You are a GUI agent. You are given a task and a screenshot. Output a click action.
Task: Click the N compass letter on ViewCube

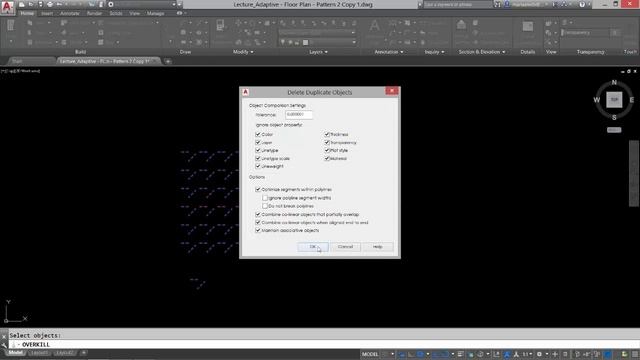pos(614,82)
